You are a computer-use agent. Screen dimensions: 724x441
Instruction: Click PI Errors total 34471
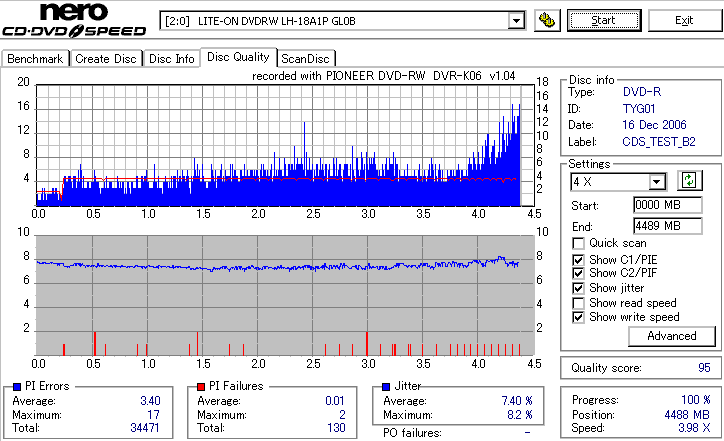tap(145, 428)
